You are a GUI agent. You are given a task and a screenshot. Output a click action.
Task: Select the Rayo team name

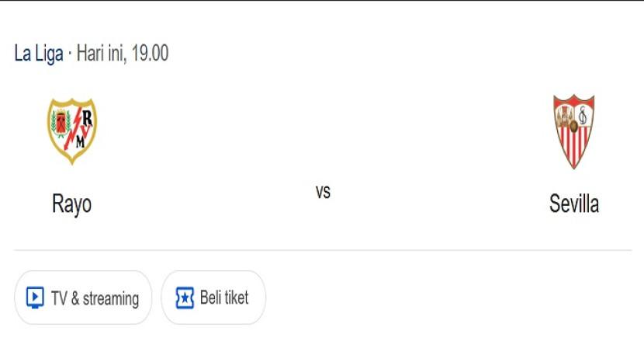click(x=72, y=204)
